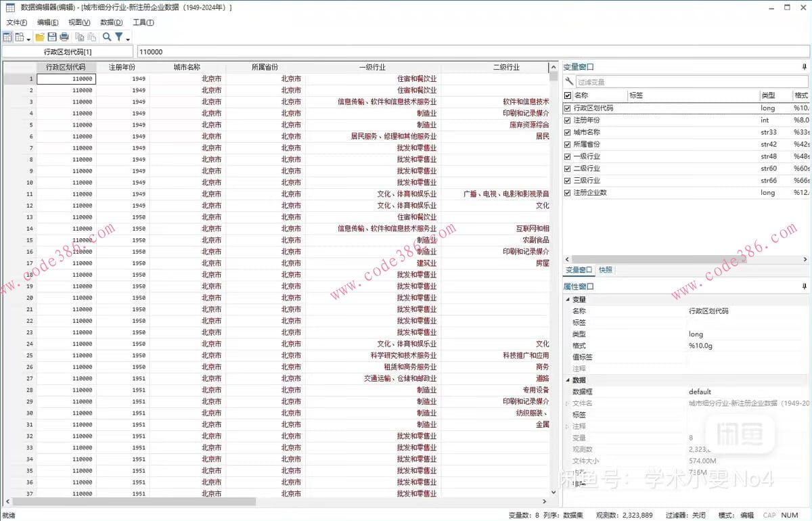Click the Print icon in toolbar
This screenshot has height=521, width=812.
pyautogui.click(x=64, y=37)
